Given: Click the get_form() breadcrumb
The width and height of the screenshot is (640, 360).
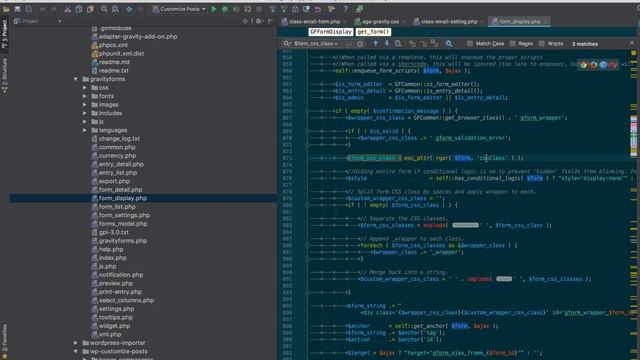Looking at the screenshot, I should coord(373,32).
